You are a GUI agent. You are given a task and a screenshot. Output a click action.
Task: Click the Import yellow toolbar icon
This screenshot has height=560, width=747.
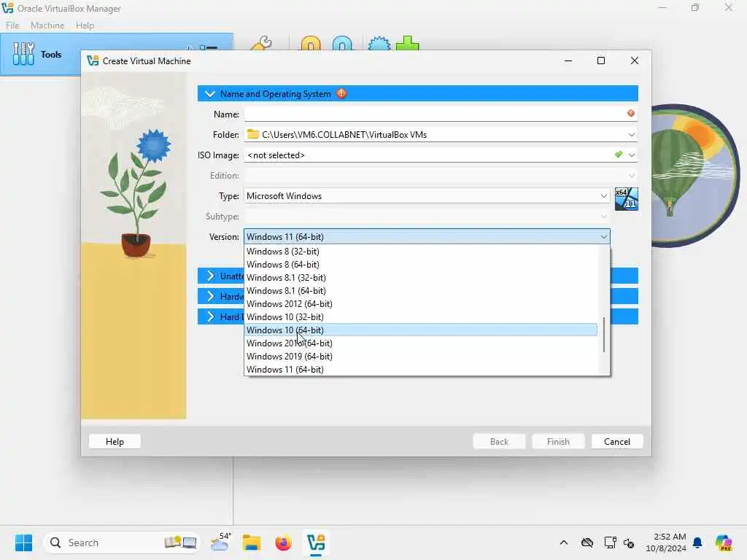click(x=311, y=44)
